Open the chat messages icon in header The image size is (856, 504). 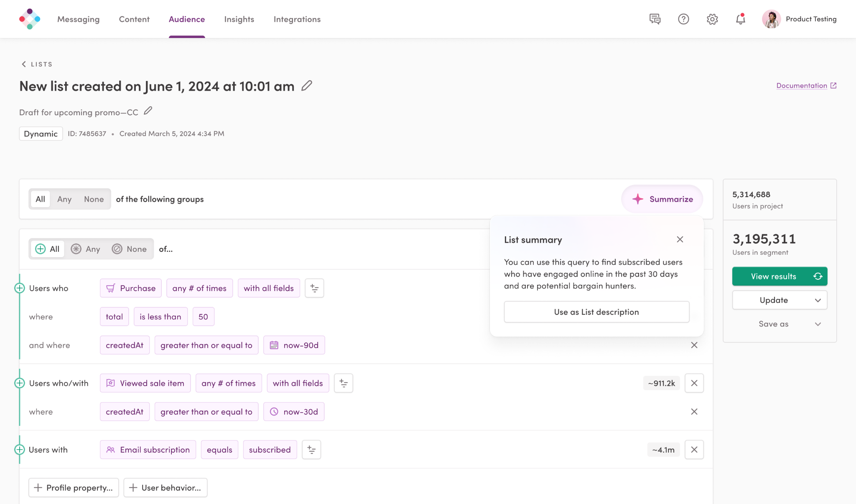(x=655, y=19)
